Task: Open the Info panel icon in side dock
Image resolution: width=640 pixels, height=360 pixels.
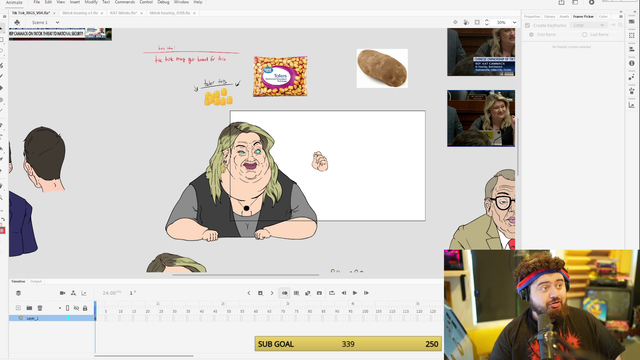Action: click(x=632, y=63)
